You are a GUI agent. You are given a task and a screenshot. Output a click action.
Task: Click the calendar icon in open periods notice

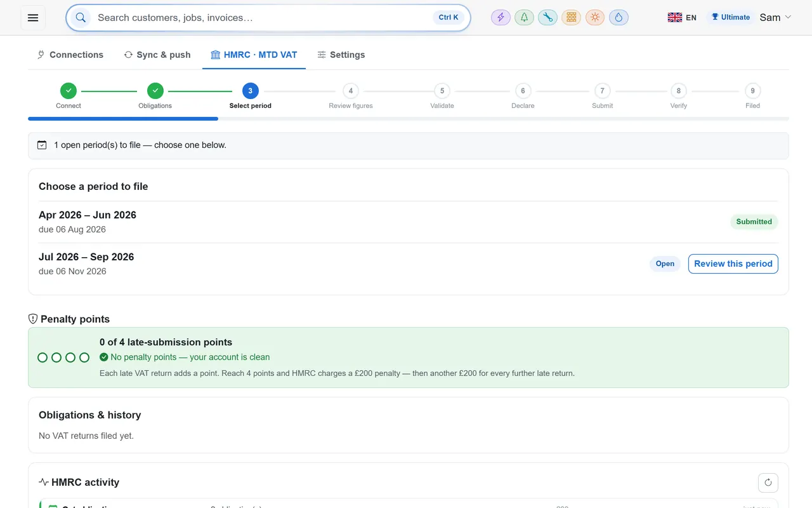pyautogui.click(x=42, y=145)
